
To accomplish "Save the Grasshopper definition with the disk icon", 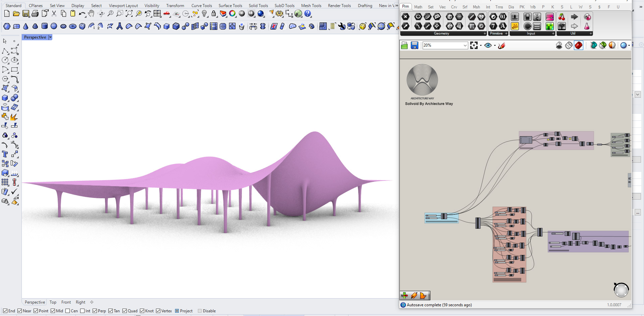I will point(415,45).
